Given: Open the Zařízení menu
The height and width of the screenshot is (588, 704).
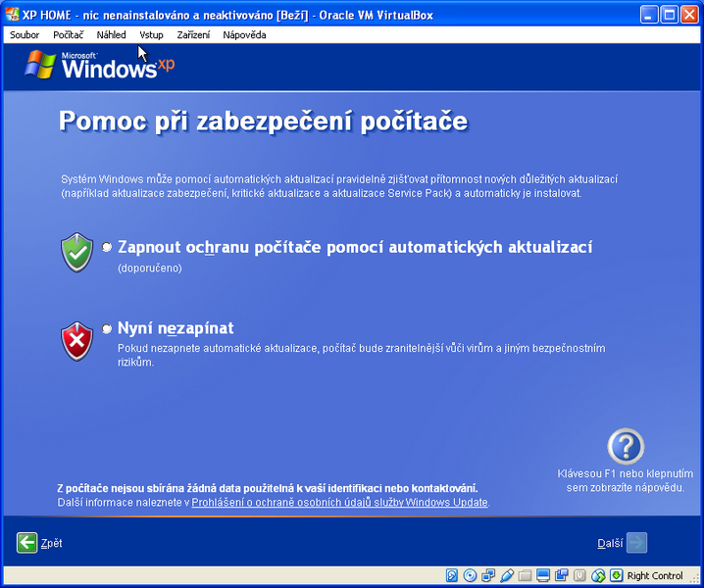Looking at the screenshot, I should point(193,34).
